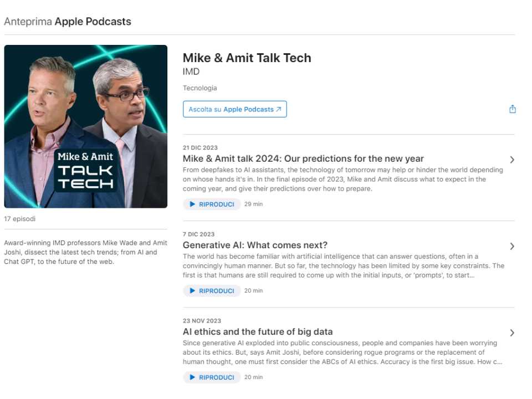Viewport: 532px width, 399px height.
Task: Expand chevron for 'Generative AI: What comes next?'
Action: 512,246
